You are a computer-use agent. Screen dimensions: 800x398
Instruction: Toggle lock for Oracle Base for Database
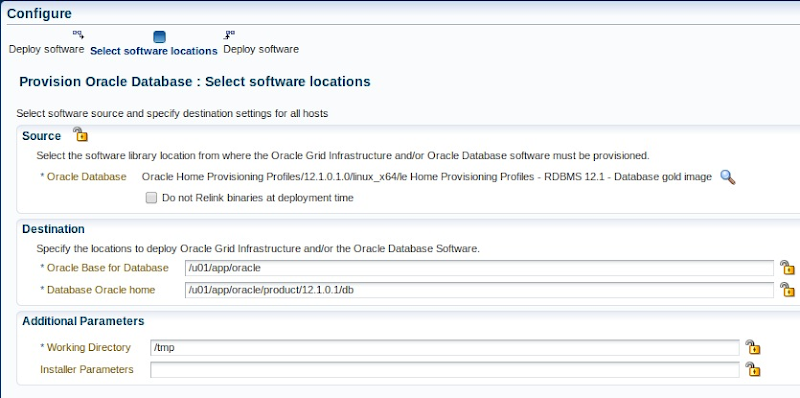pos(787,267)
